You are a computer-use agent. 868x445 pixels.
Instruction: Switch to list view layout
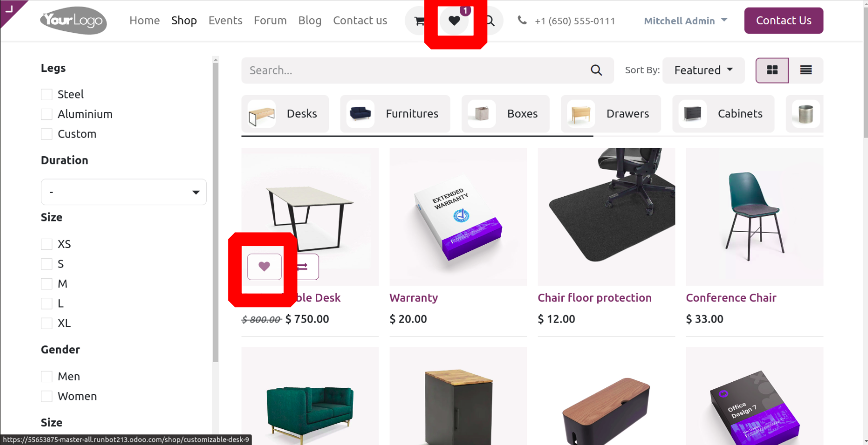(806, 70)
